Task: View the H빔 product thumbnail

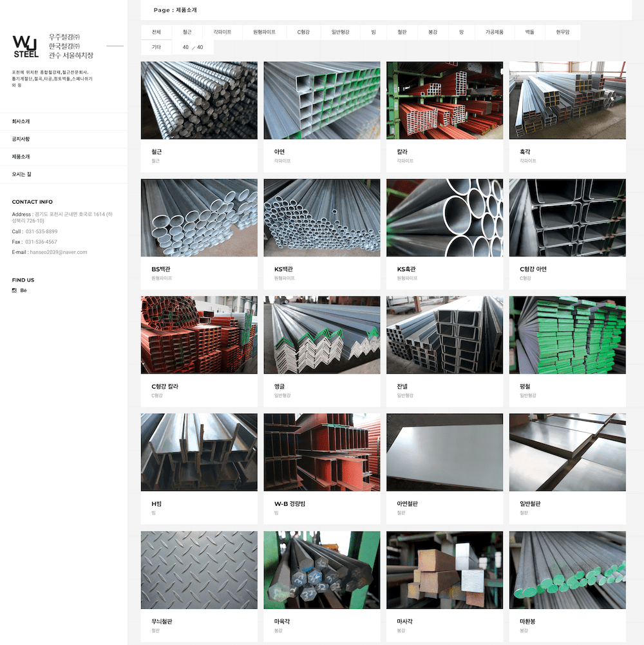Action: 199,452
